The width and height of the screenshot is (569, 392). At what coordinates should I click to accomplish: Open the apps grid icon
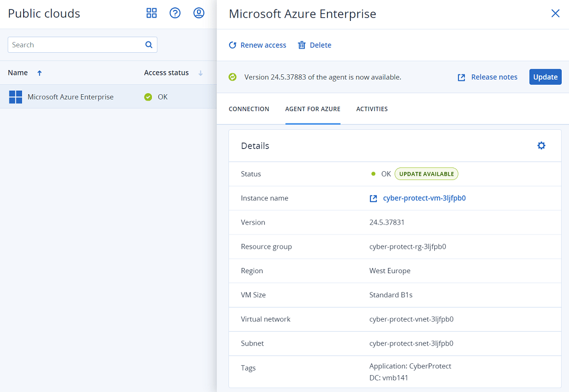coord(151,13)
